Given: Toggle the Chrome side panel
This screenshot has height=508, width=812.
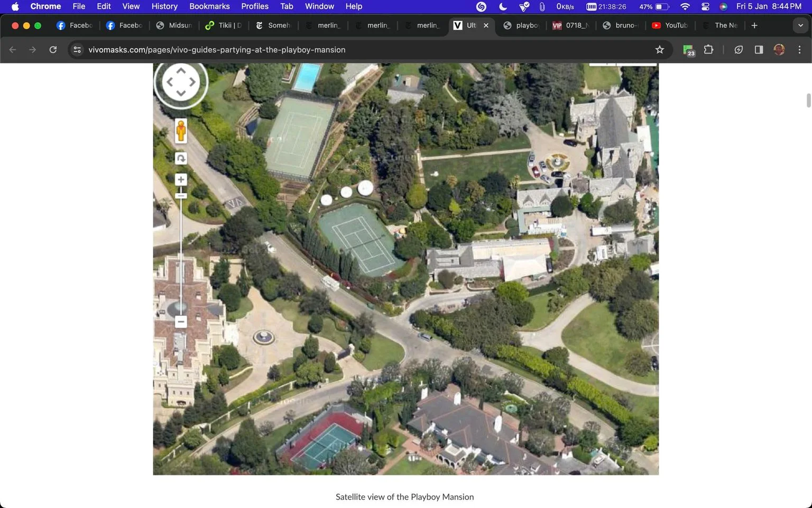Looking at the screenshot, I should click(x=759, y=50).
